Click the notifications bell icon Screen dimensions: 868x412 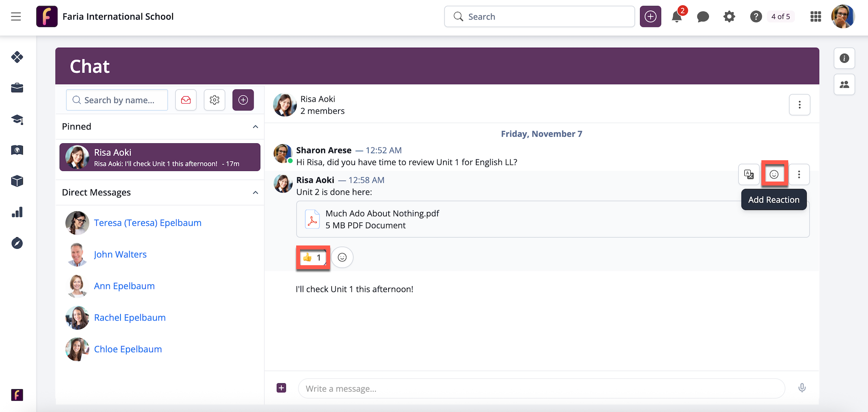pos(676,17)
